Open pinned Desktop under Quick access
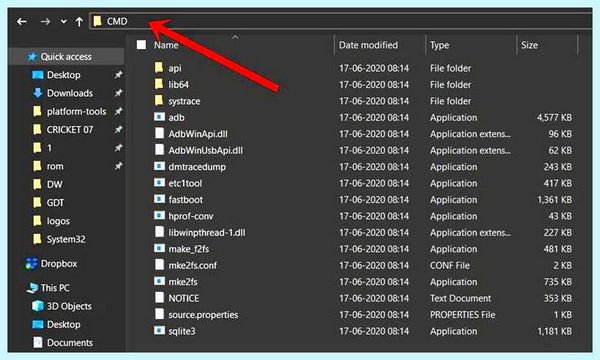 64,75
